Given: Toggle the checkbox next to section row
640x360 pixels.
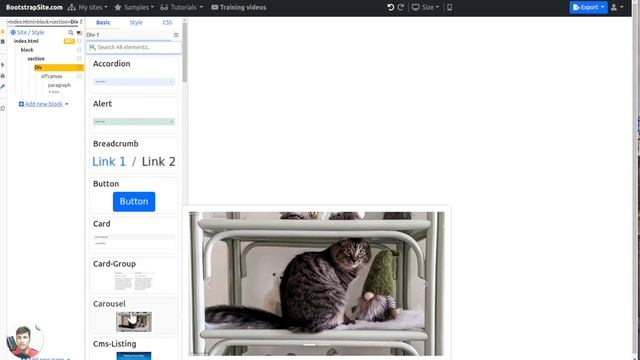Looking at the screenshot, I should tap(79, 59).
